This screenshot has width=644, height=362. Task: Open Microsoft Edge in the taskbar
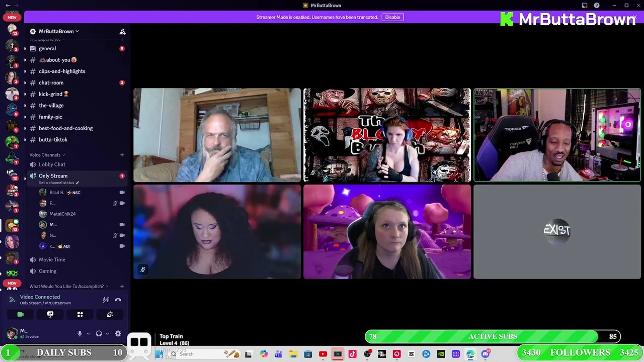470,354
